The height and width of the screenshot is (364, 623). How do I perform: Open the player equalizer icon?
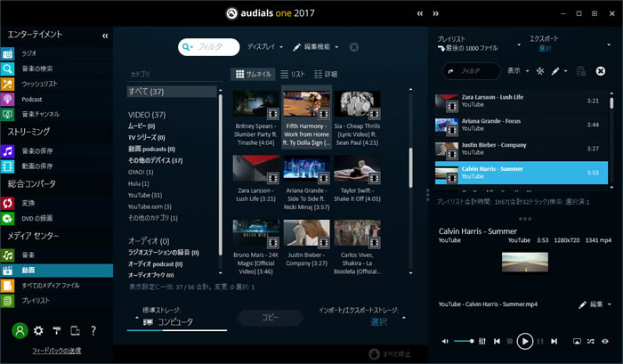coord(482,341)
